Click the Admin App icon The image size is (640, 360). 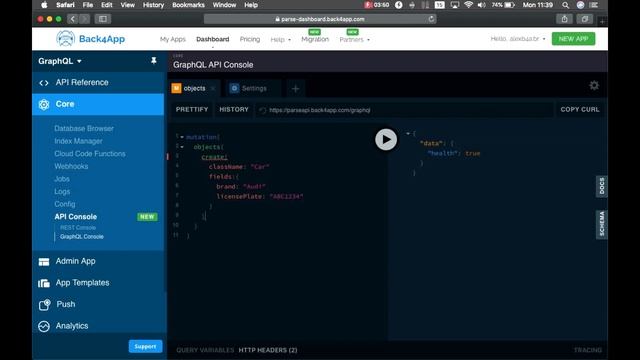(x=44, y=262)
